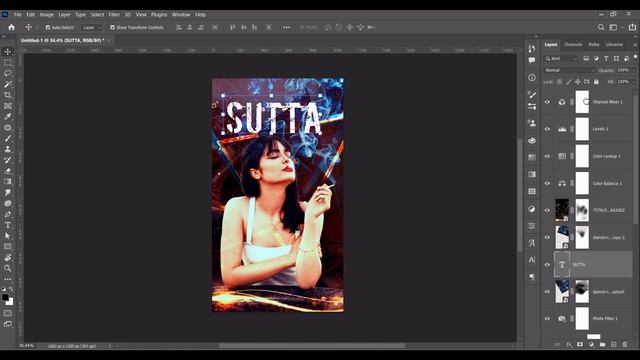Select the Rectangular Marquee tool

click(x=8, y=62)
